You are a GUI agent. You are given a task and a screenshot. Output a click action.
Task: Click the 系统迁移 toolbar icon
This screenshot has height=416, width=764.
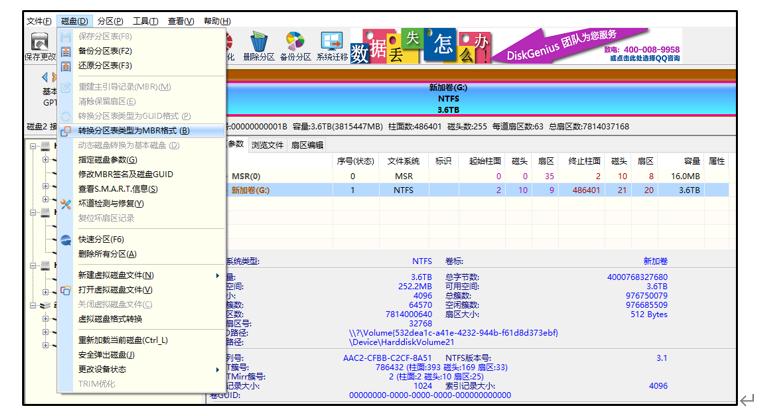pyautogui.click(x=332, y=41)
